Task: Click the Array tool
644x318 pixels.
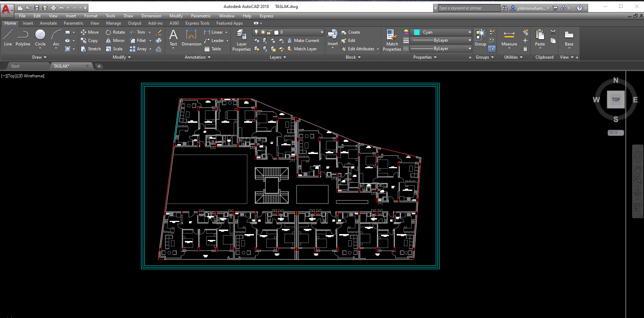Action: (138, 49)
